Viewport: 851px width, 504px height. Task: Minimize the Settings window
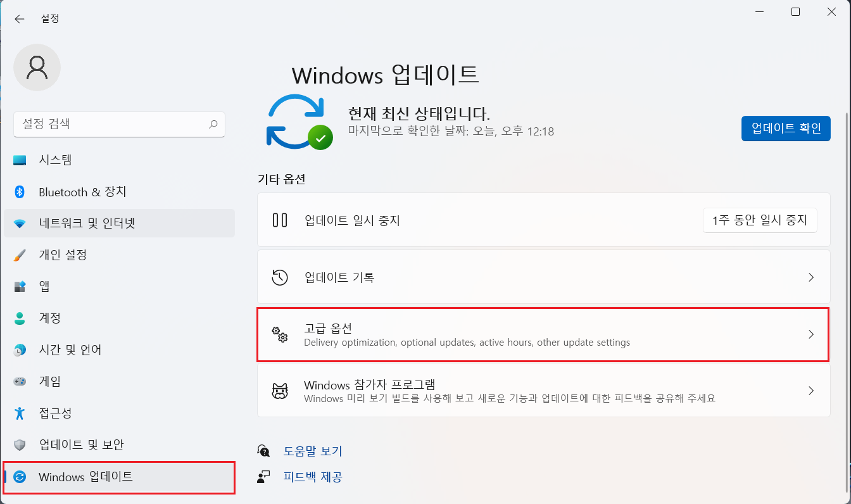[760, 11]
